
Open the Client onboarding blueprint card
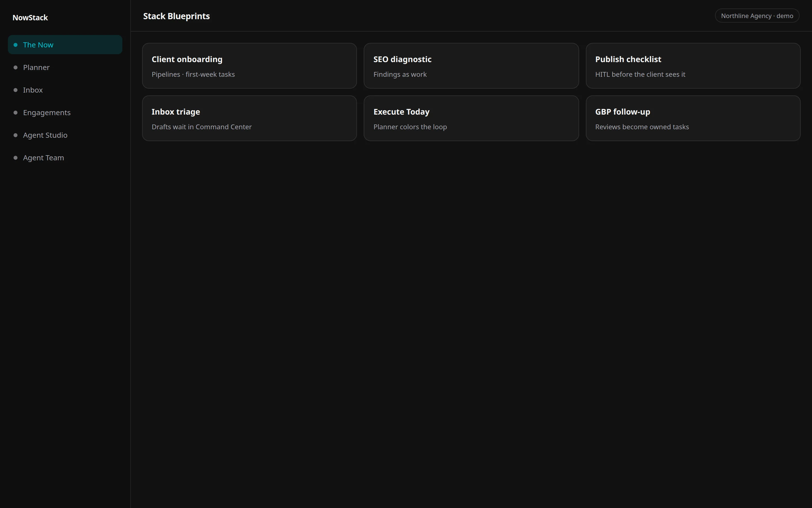pos(249,65)
